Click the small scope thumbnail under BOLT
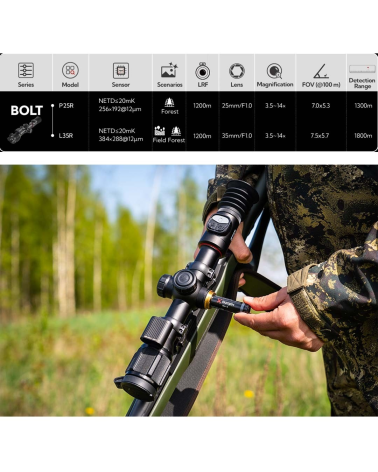This screenshot has width=378, height=472. click(x=24, y=130)
